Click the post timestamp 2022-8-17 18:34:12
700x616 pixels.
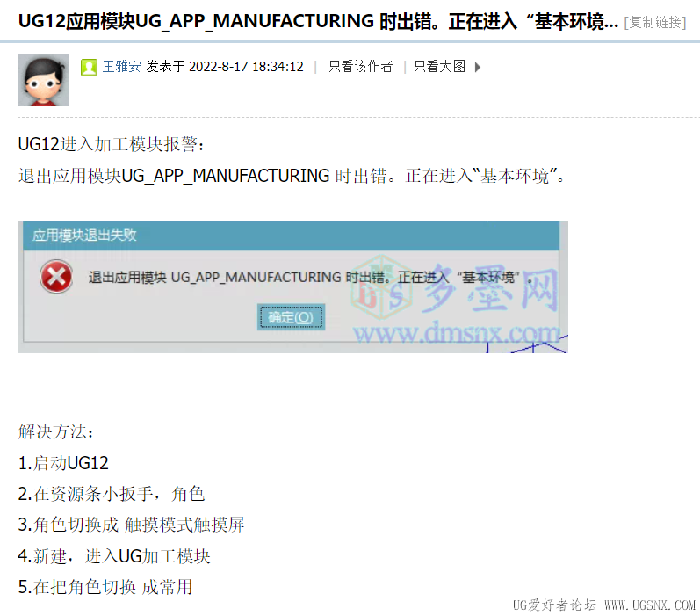pos(246,67)
